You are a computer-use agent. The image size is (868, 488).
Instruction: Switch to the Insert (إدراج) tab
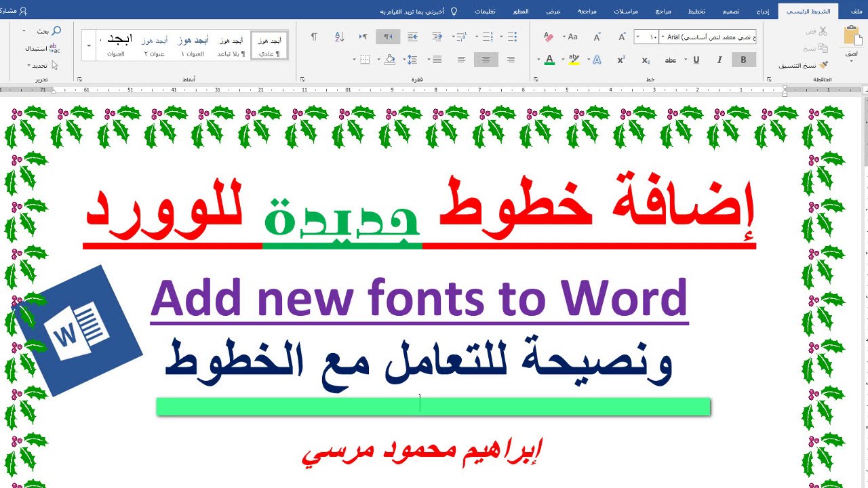pyautogui.click(x=763, y=12)
